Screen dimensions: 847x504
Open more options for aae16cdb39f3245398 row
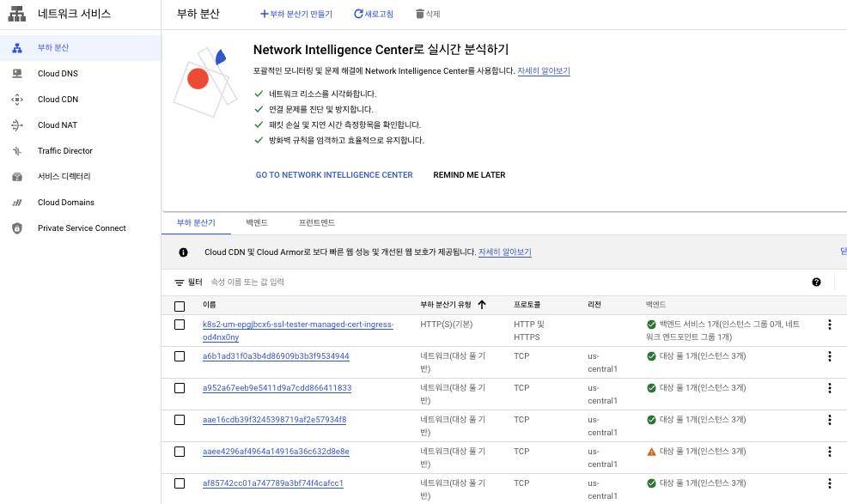830,420
